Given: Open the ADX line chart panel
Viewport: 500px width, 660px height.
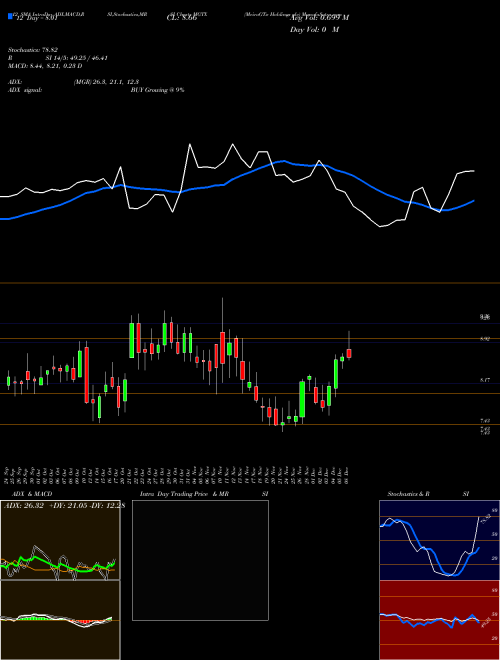Looking at the screenshot, I should click(x=60, y=540).
